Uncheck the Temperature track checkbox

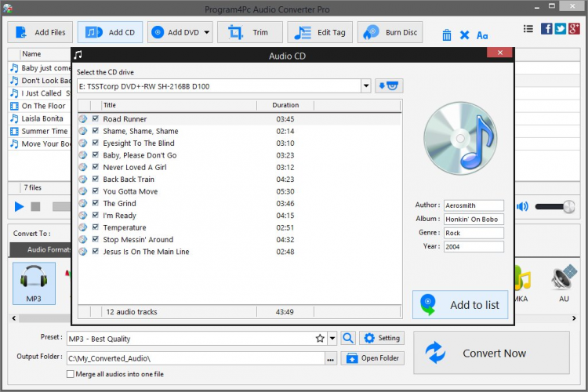tap(95, 227)
